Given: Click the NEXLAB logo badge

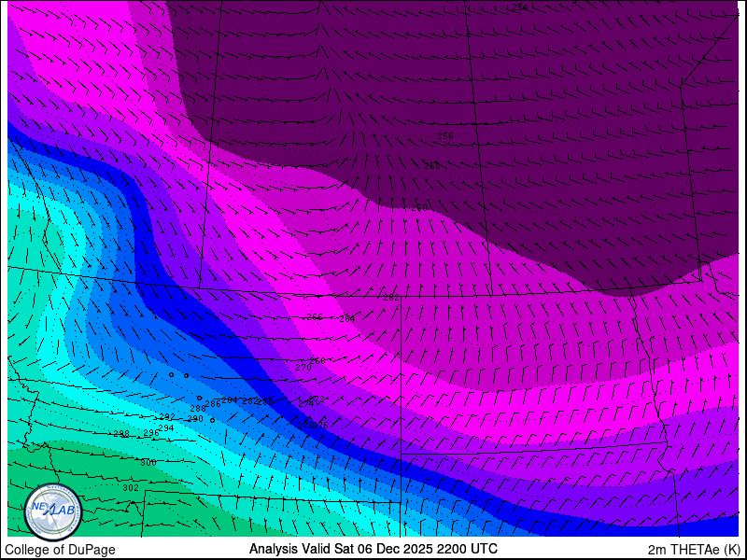Looking at the screenshot, I should 53,511.
